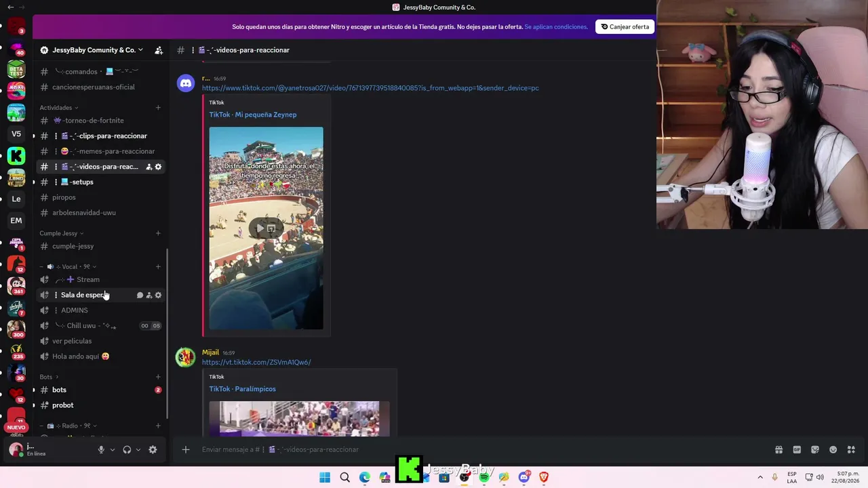
Task: Open the clips-para-reaccionar channel
Action: click(100, 136)
